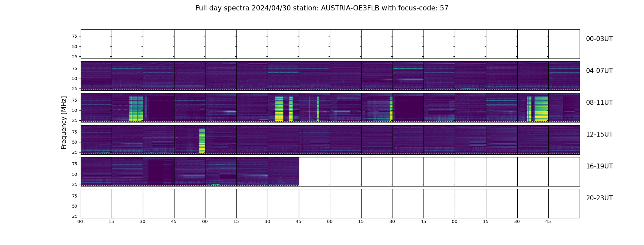Click the '50' tick label on the 20-23UT axis
Screen dimensions: 644x245
coord(75,206)
